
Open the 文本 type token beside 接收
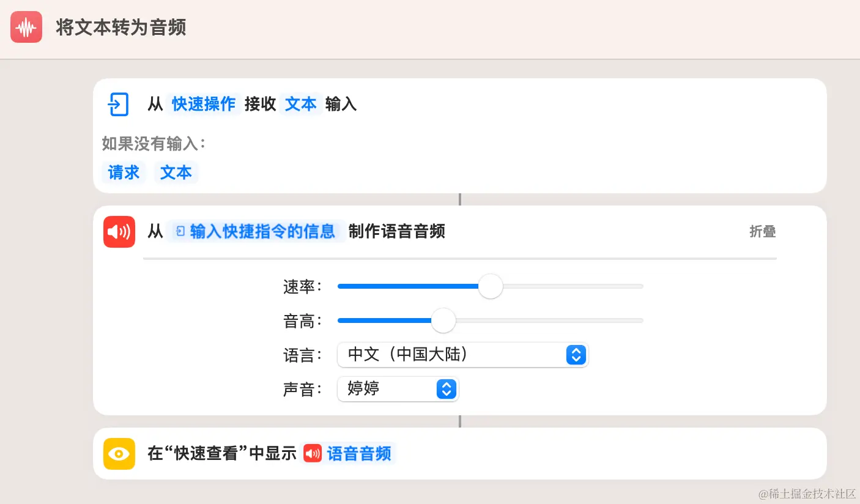301,104
